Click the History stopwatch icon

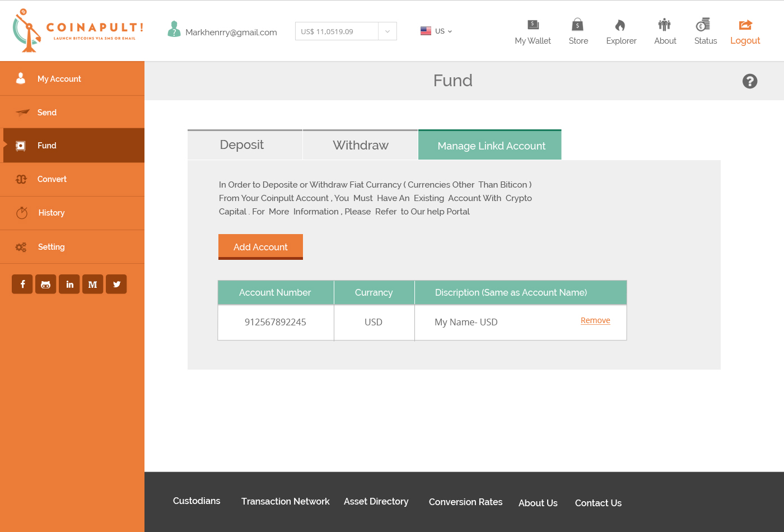pos(22,213)
